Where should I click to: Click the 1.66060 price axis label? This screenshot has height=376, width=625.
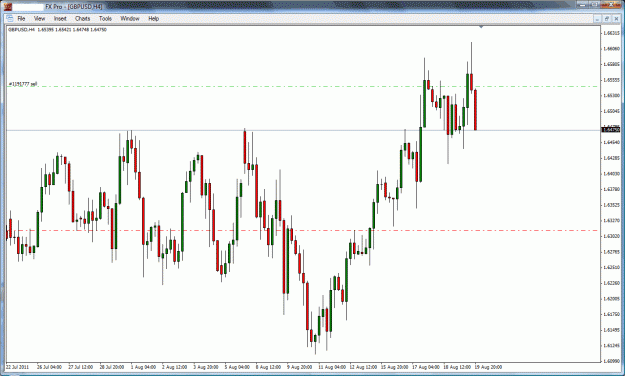click(x=611, y=49)
